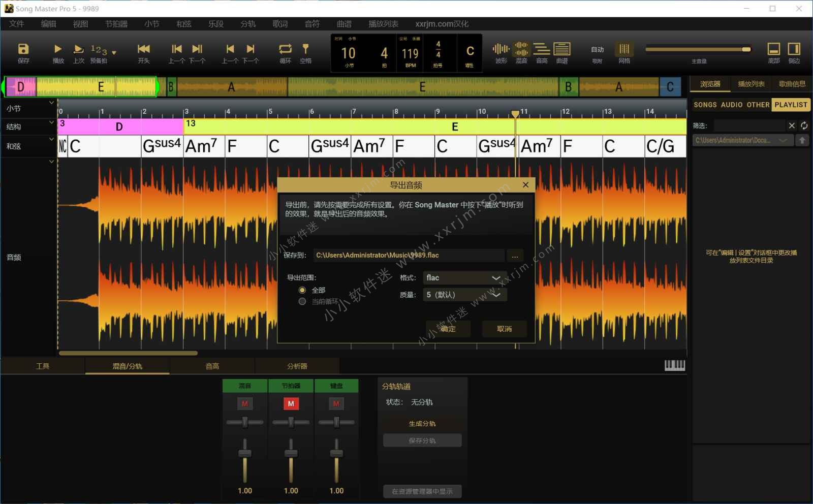Switch to 音高 pitch view icon

click(542, 49)
